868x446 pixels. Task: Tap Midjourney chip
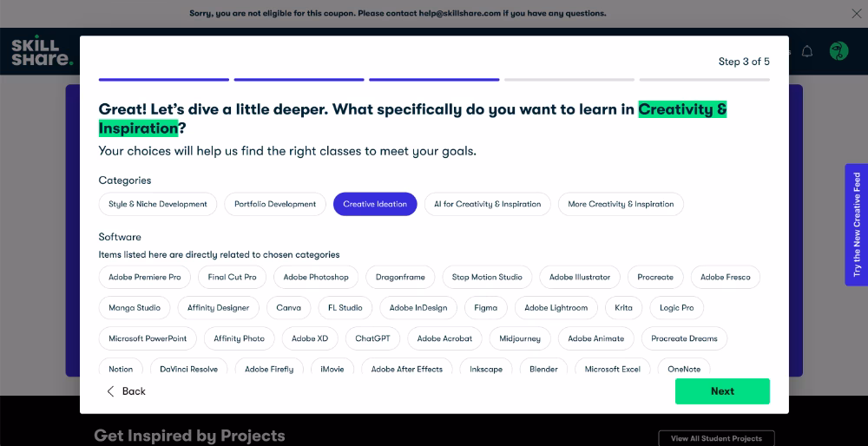click(x=520, y=338)
